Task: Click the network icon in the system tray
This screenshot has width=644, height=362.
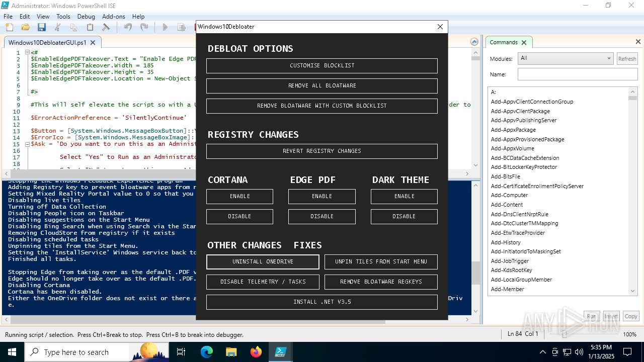Action: pyautogui.click(x=567, y=352)
